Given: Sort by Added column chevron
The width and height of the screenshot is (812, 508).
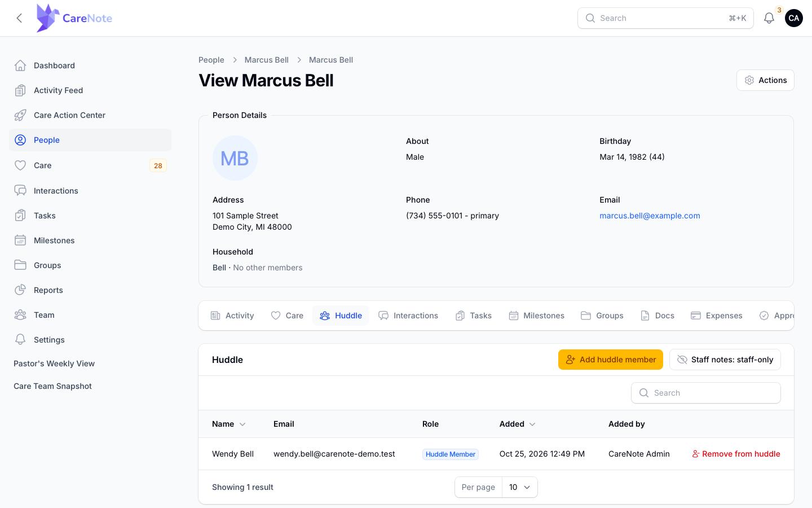Looking at the screenshot, I should [532, 424].
